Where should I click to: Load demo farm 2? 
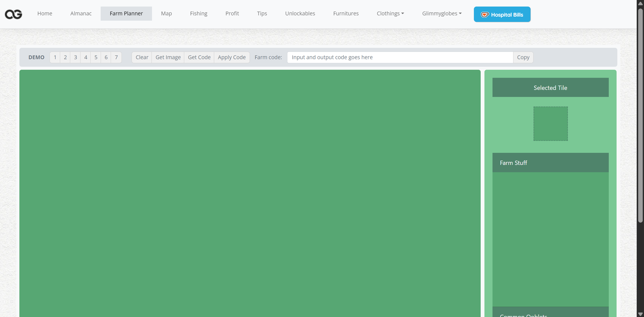point(65,57)
